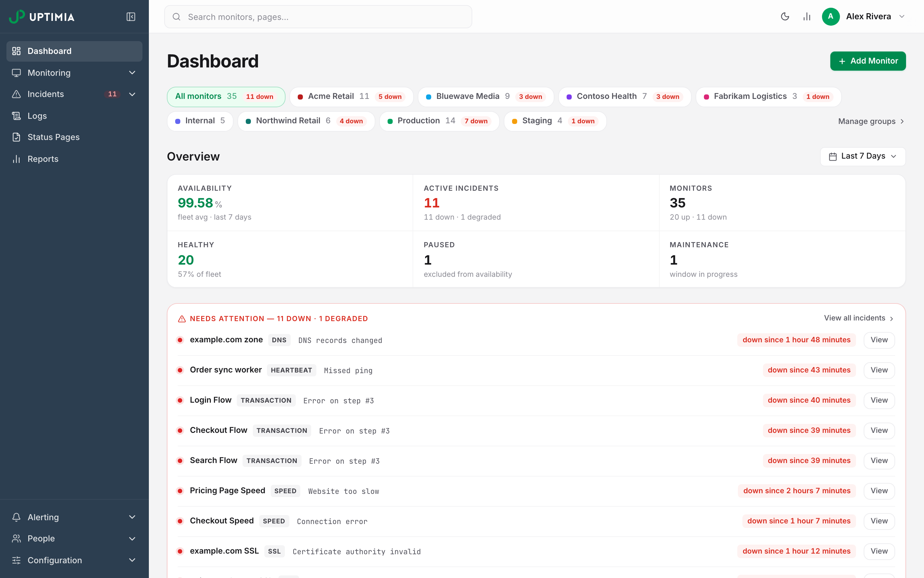Click the Incidents warning triangle icon
Screen dimensions: 924x578
[x=16, y=94]
